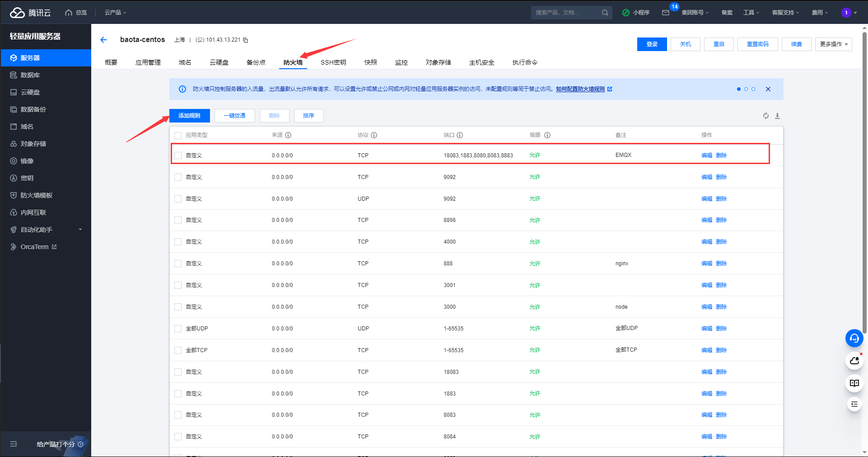Image resolution: width=868 pixels, height=457 pixels.
Task: Switch to the 监控 tab
Action: click(401, 62)
